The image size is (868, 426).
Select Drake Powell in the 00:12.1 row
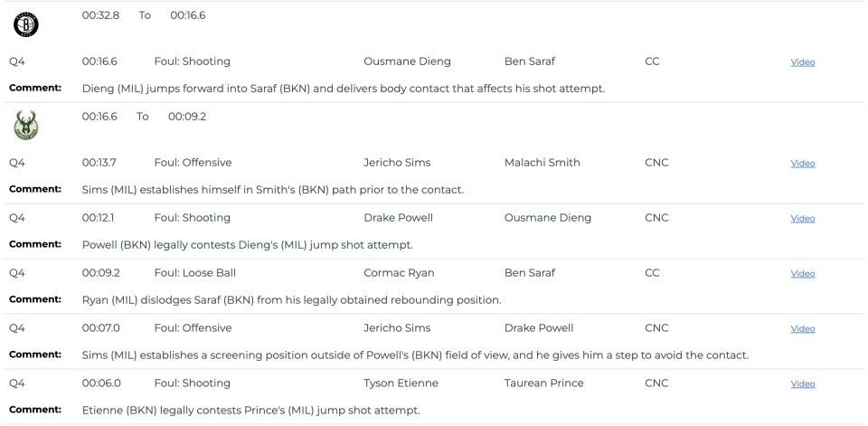(398, 218)
